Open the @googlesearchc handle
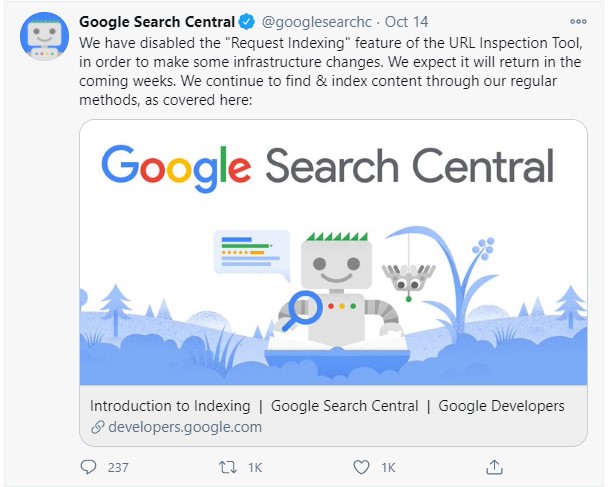The height and width of the screenshot is (487, 608). [x=316, y=22]
